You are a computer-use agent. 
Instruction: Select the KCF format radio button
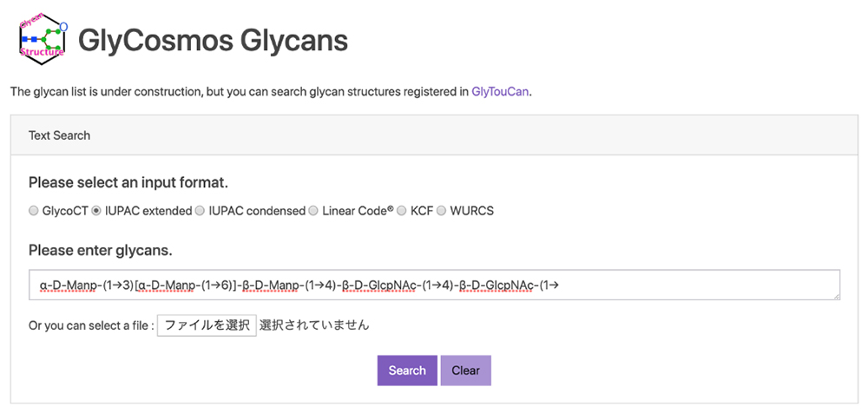coord(402,211)
